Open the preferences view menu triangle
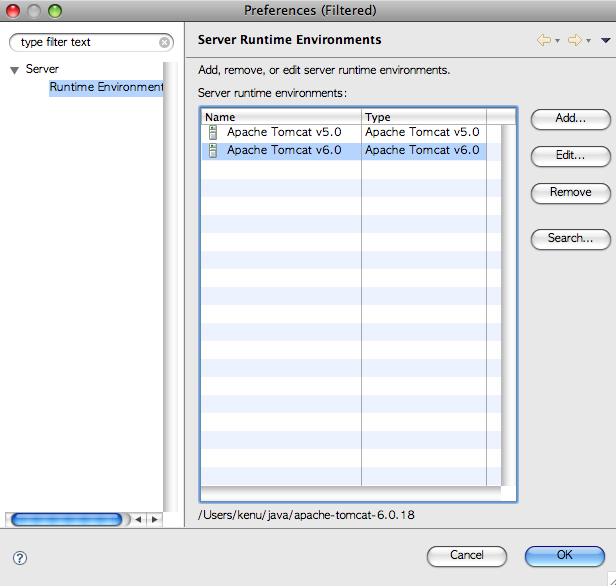This screenshot has width=616, height=586. coord(605,40)
